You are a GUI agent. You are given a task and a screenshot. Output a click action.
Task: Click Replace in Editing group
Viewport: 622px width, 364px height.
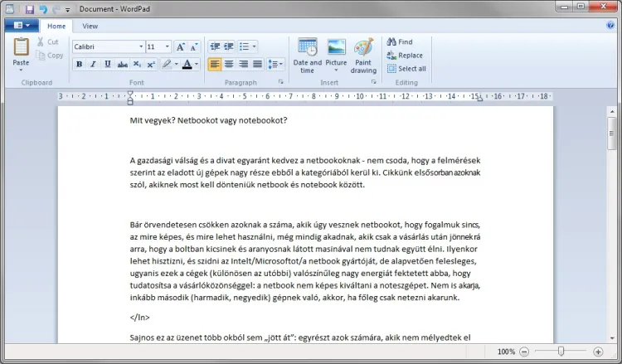[x=405, y=55]
